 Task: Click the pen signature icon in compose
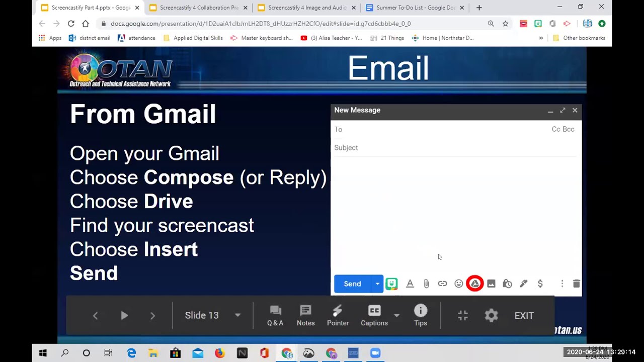tap(524, 284)
